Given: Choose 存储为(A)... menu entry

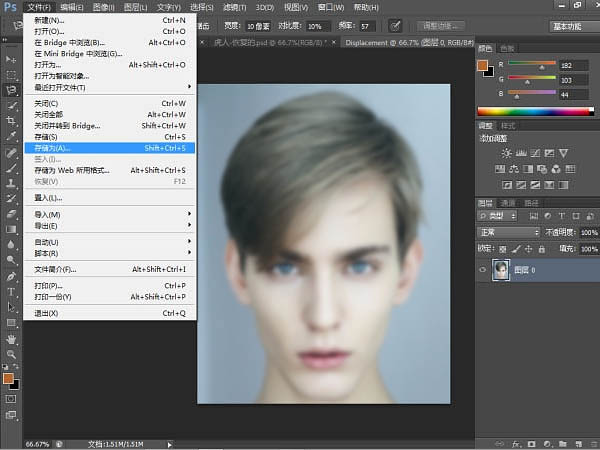Looking at the screenshot, I should point(110,148).
